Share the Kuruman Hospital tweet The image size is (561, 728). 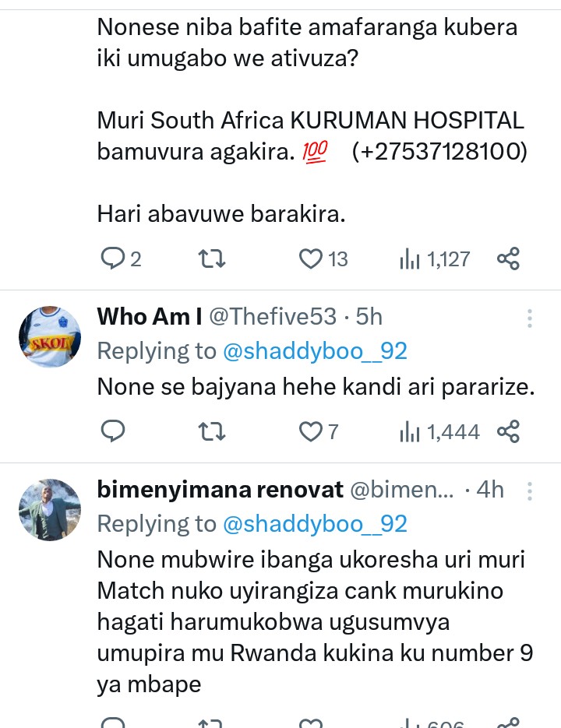click(508, 258)
